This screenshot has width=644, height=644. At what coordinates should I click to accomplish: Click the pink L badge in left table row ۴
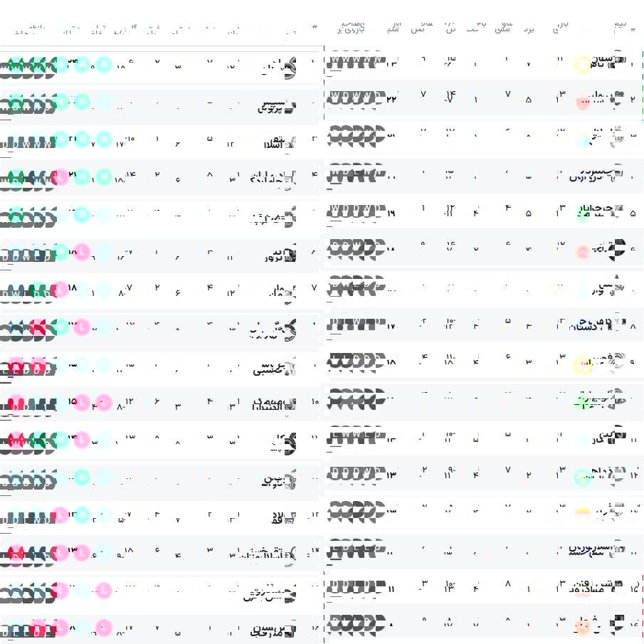60,177
